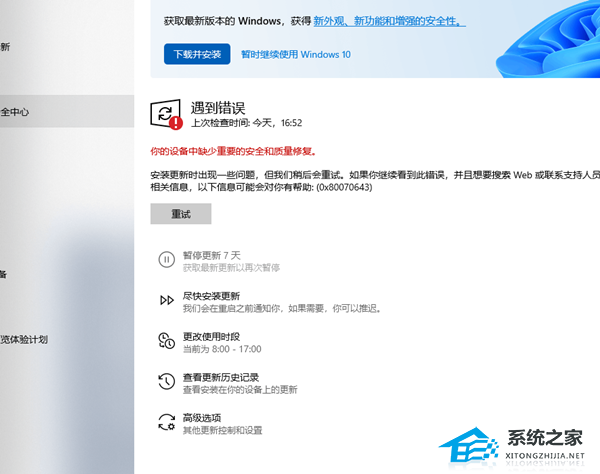
Task: Open the 高级选项 text entry
Action: (201, 417)
